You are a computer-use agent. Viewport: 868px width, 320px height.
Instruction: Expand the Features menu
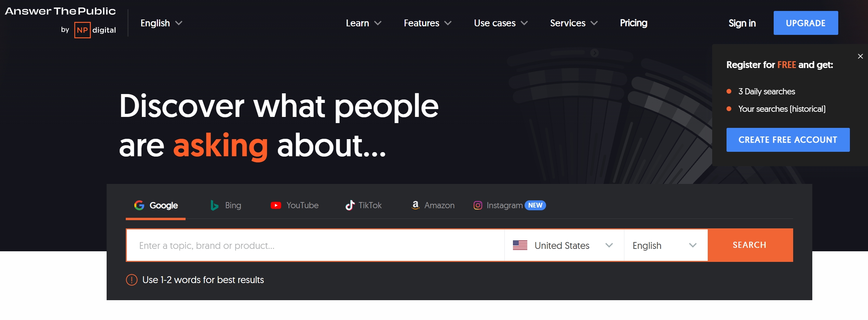pyautogui.click(x=427, y=23)
